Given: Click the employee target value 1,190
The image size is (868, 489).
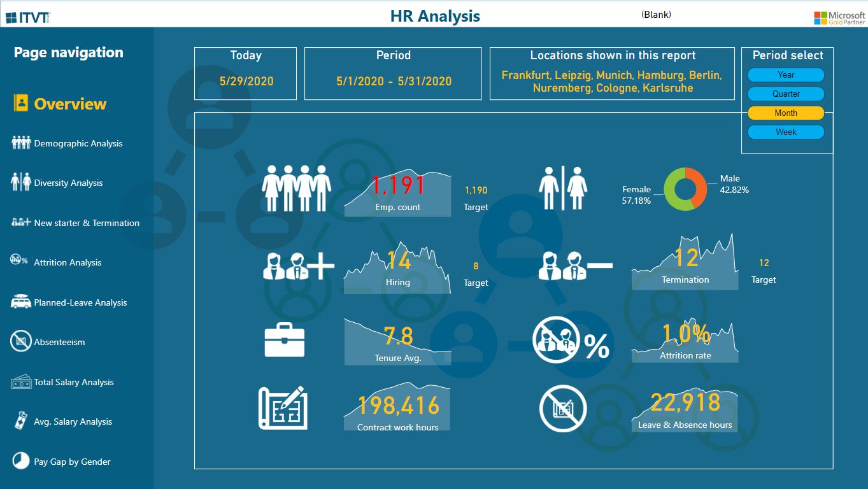Looking at the screenshot, I should click(476, 190).
